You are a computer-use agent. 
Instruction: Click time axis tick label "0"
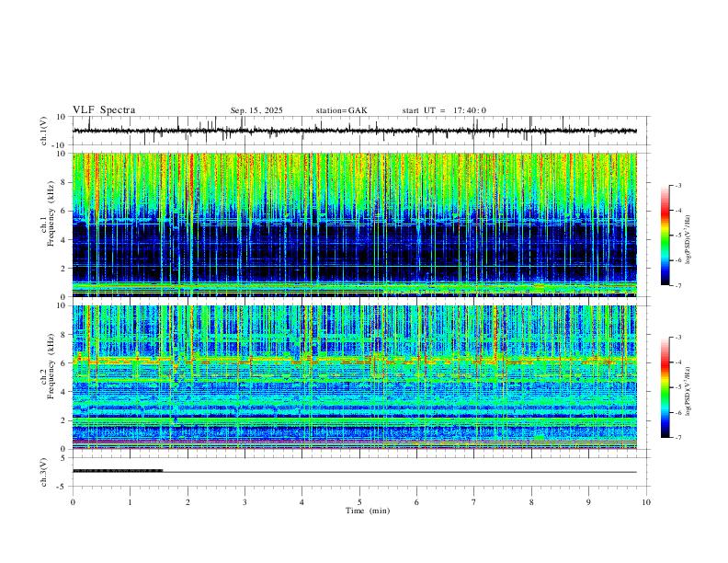click(x=73, y=502)
